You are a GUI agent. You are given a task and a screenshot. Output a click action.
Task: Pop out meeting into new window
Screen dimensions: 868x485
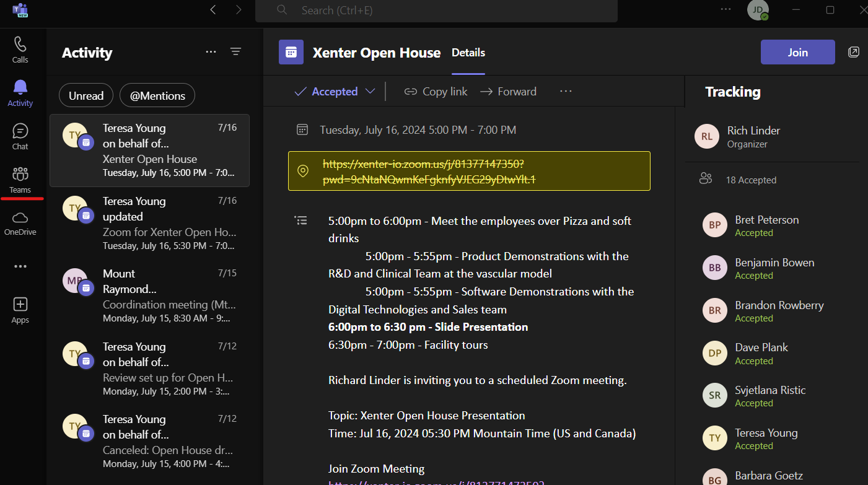(854, 53)
